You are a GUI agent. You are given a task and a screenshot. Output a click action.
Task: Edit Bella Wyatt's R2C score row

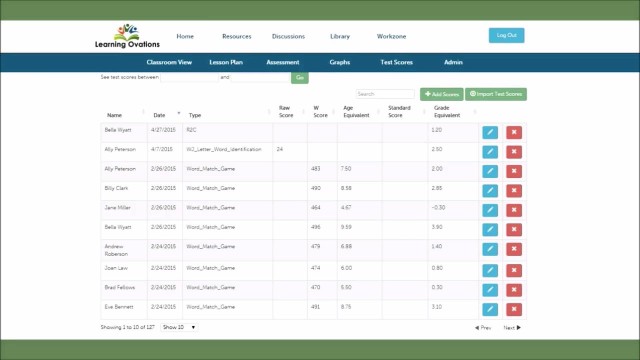490,132
